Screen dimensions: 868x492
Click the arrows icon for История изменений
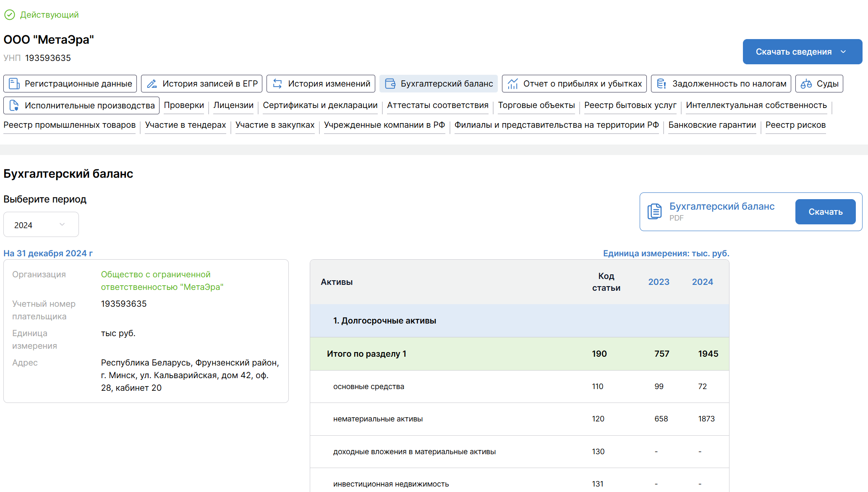pos(277,84)
